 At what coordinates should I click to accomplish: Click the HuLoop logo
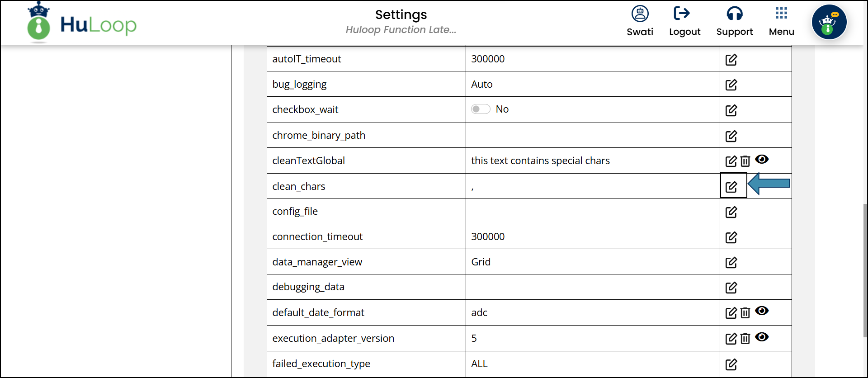pos(82,23)
